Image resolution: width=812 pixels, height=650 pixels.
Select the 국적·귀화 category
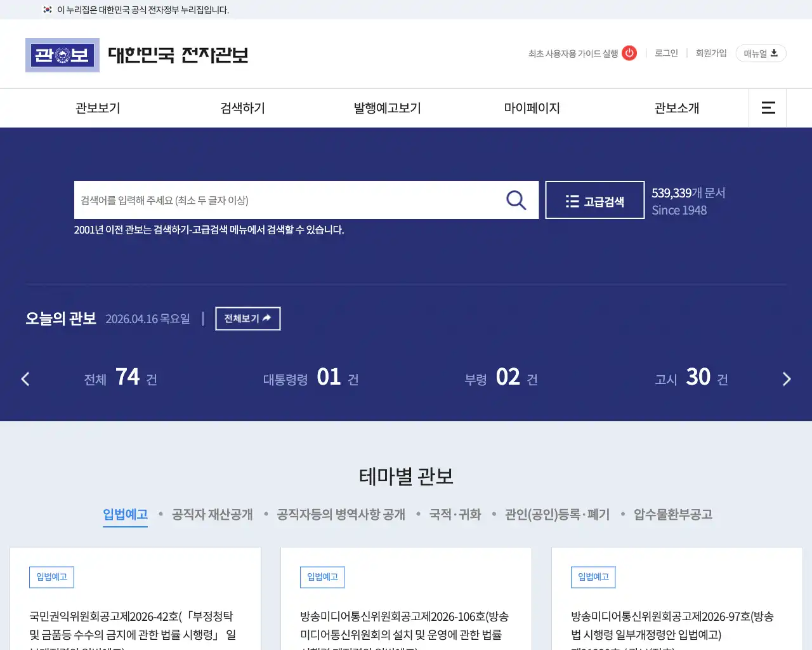(x=455, y=514)
